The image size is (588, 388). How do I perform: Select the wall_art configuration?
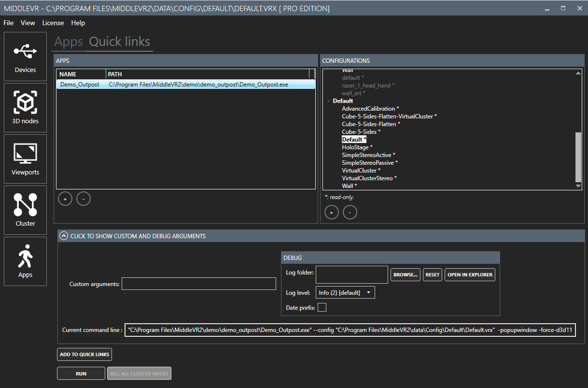pyautogui.click(x=353, y=93)
